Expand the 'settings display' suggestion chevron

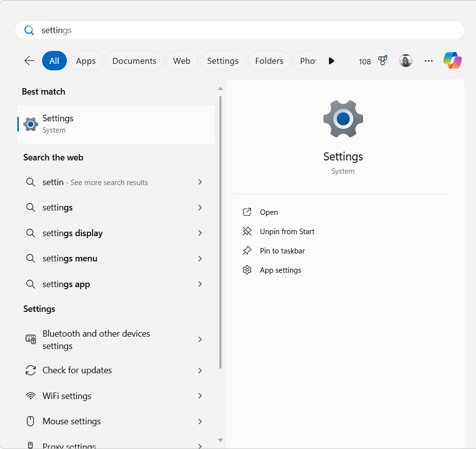(x=200, y=233)
